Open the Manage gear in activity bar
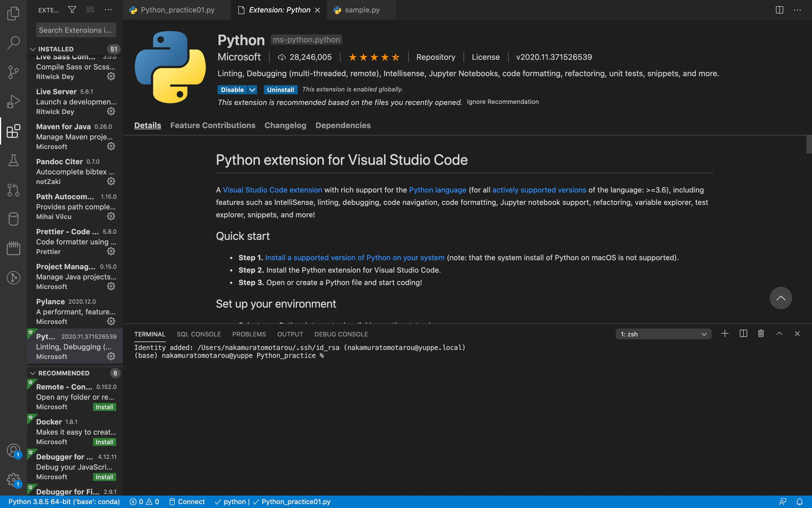This screenshot has height=508, width=812. click(14, 480)
